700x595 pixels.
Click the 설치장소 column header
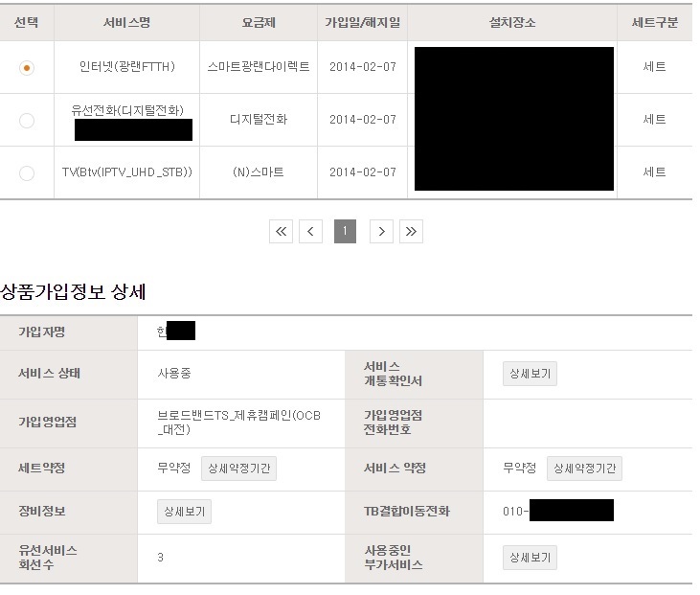pyautogui.click(x=512, y=22)
